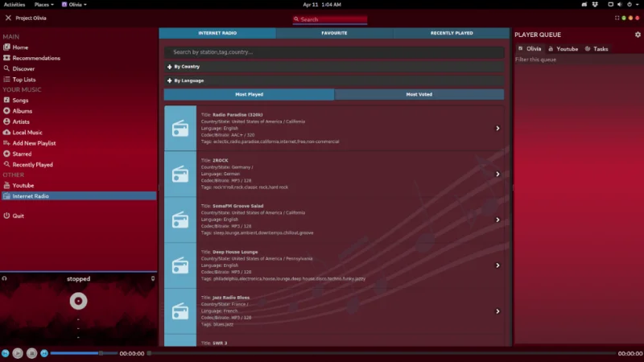644x362 pixels.
Task: Click the playback seek bar
Action: 381,353
